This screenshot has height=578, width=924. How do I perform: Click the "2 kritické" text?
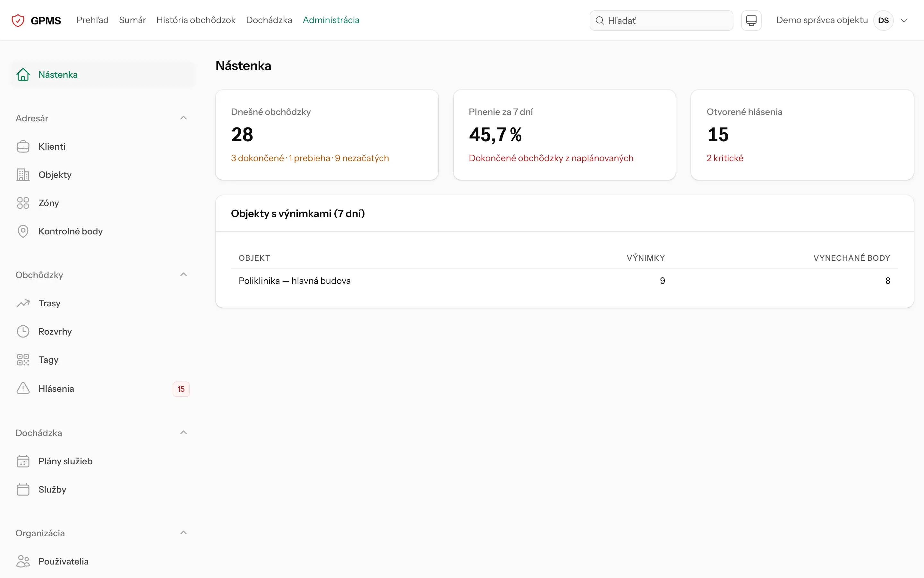725,158
